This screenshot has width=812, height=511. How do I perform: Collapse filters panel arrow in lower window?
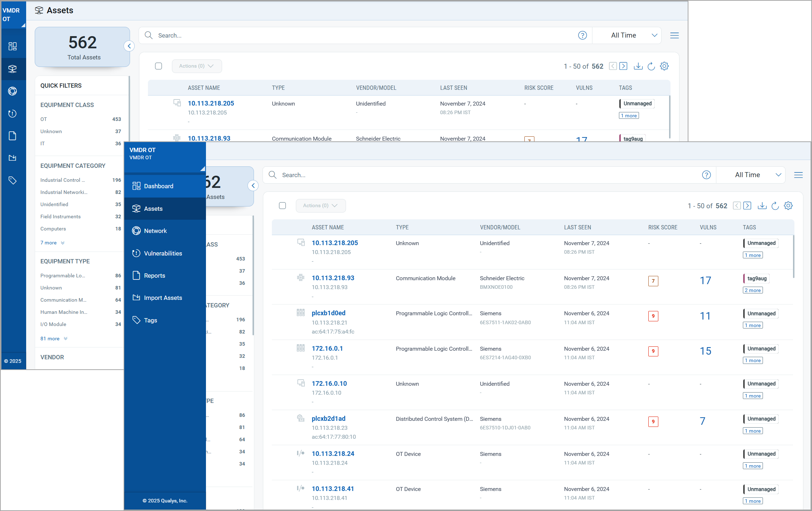coord(253,186)
